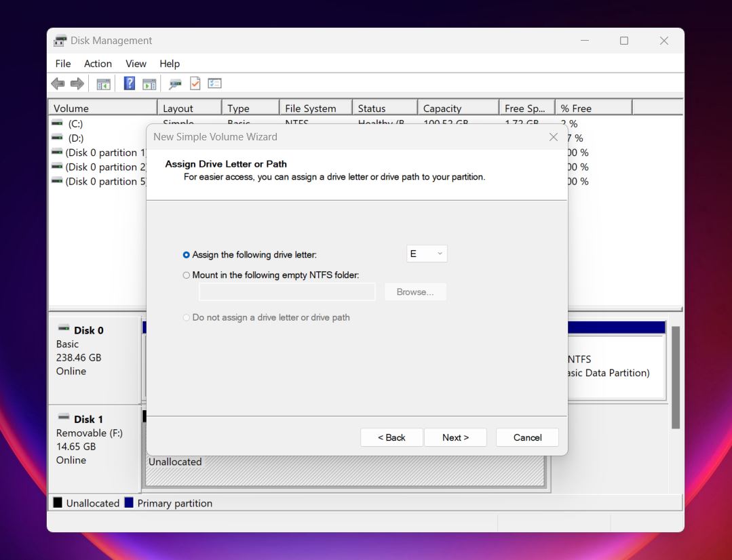
Task: Sort by the Status column header
Action: click(385, 108)
